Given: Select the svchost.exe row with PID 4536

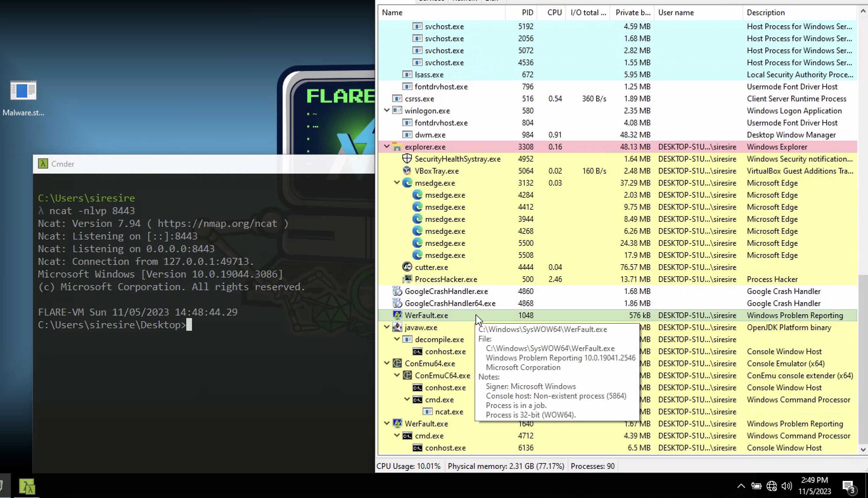Looking at the screenshot, I should point(617,63).
